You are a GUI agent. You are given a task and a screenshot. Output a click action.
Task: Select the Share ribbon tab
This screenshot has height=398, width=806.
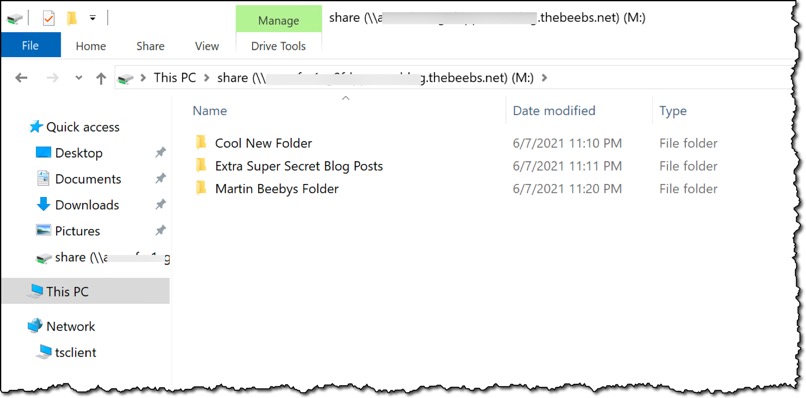(x=150, y=46)
